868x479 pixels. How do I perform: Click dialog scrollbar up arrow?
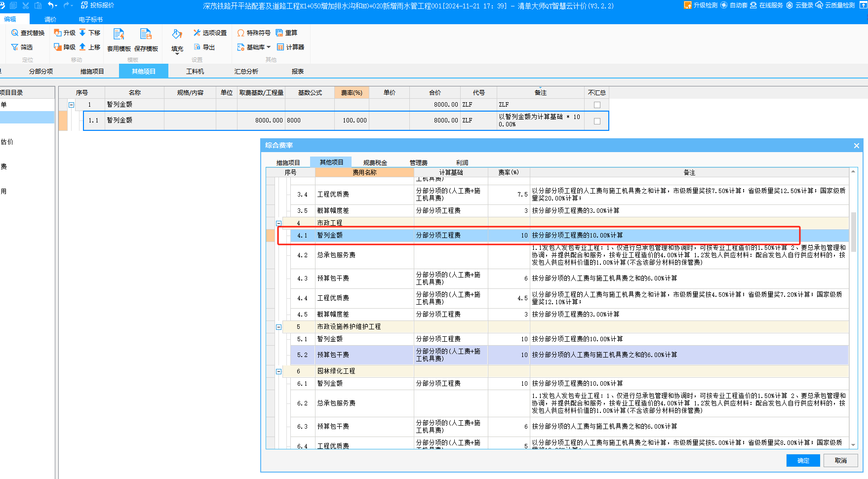853,171
